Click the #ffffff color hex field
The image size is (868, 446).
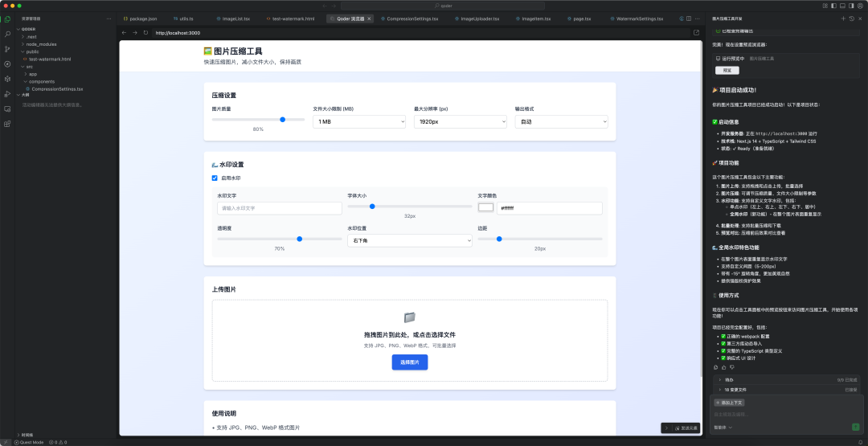549,208
